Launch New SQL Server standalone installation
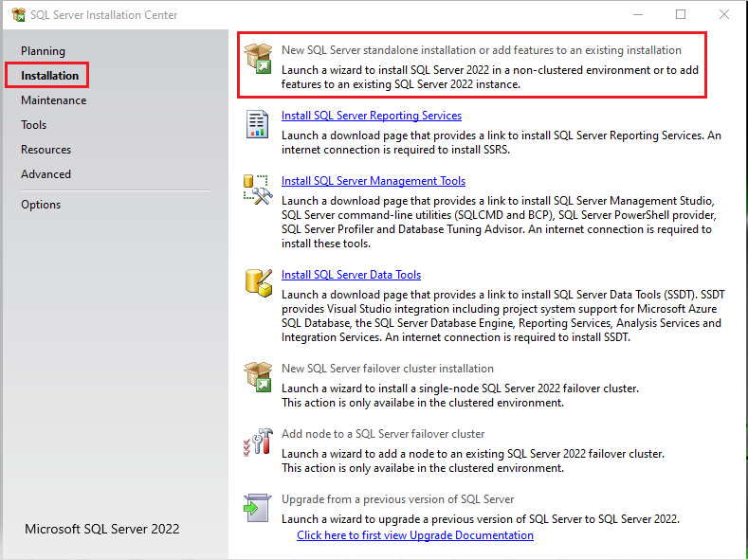This screenshot has height=560, width=748. pos(481,50)
